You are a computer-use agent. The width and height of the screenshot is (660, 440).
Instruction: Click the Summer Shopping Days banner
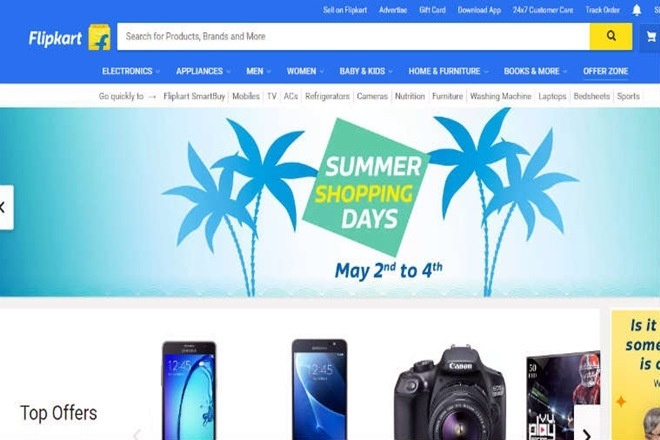click(x=330, y=202)
